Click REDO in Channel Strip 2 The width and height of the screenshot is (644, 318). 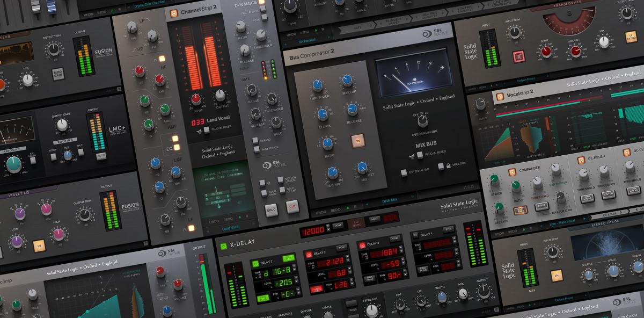tap(228, 220)
